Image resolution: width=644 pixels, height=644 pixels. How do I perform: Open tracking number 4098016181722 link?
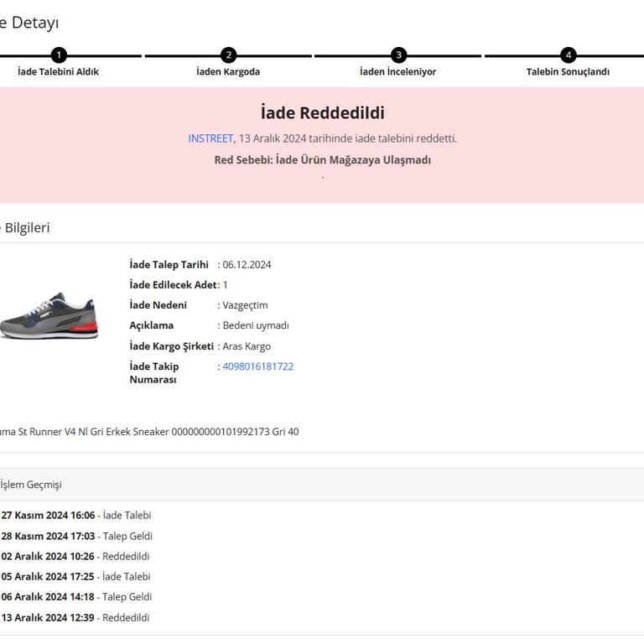(x=258, y=366)
